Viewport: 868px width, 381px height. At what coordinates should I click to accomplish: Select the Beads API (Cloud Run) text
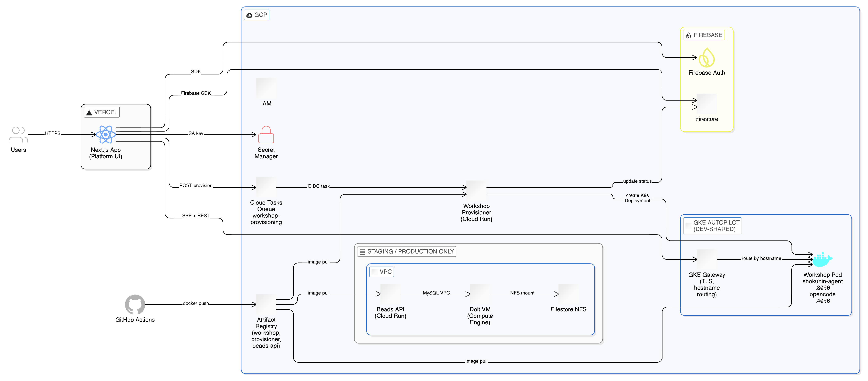tap(390, 312)
